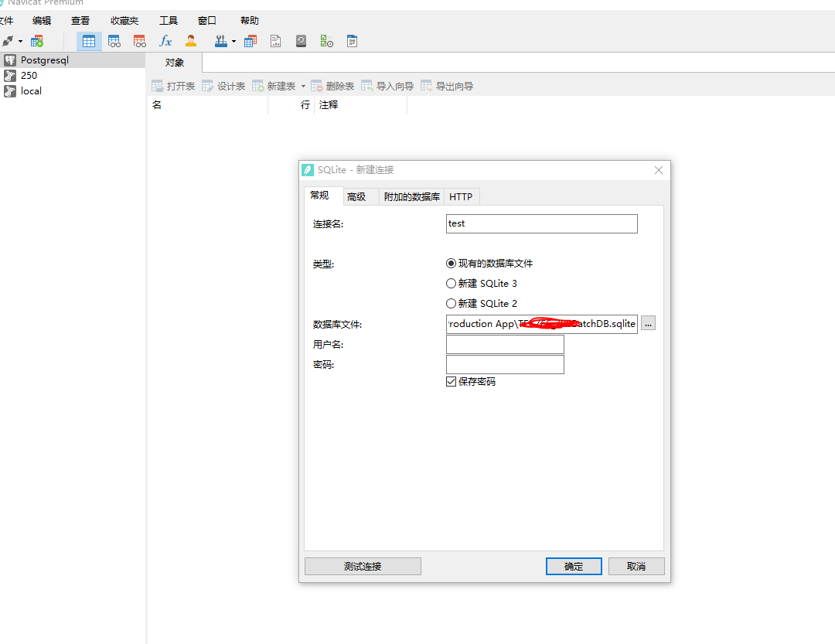Open the View objects toolbar icon
This screenshot has width=835, height=644.
click(114, 41)
